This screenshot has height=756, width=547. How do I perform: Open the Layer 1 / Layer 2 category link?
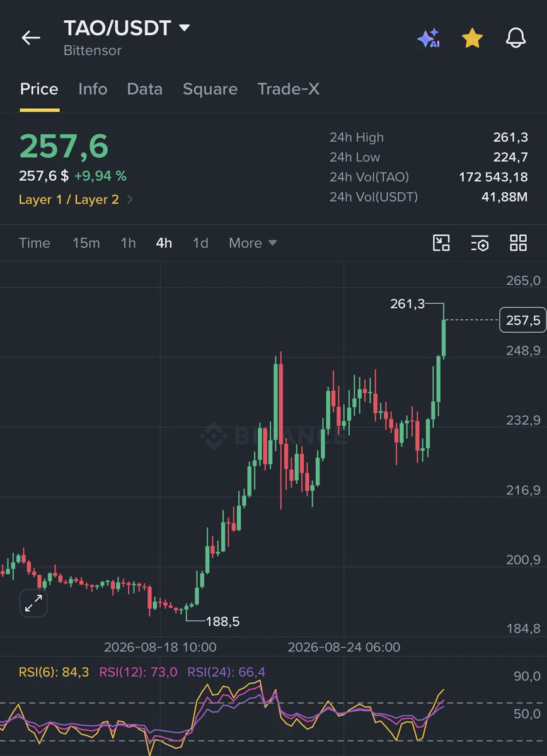(x=76, y=200)
